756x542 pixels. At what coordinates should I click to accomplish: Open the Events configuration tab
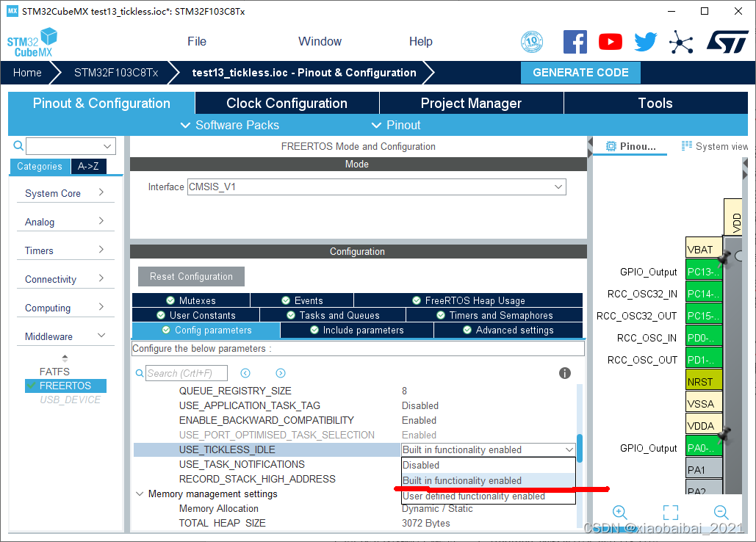click(x=302, y=300)
